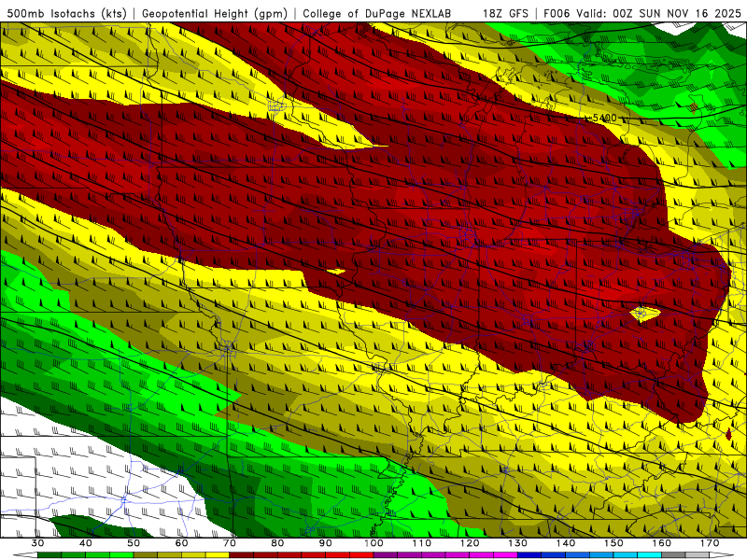Click the olive swatch just above 50

pyautogui.click(x=146, y=555)
